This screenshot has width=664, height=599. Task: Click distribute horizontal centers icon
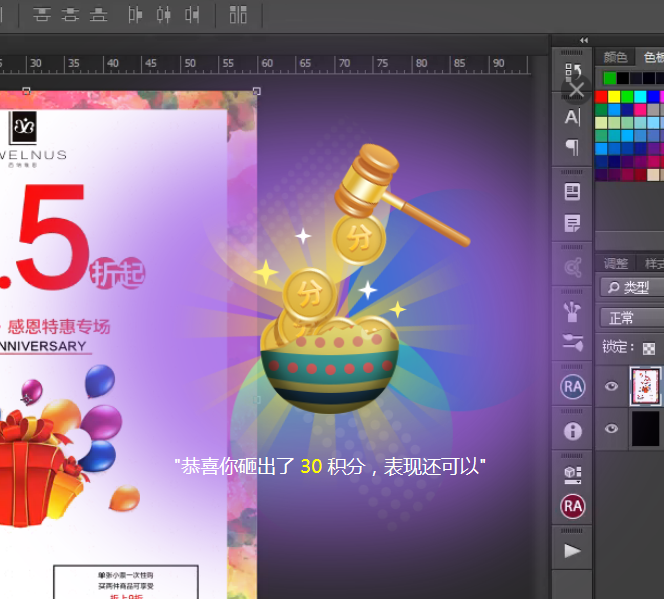tap(164, 15)
